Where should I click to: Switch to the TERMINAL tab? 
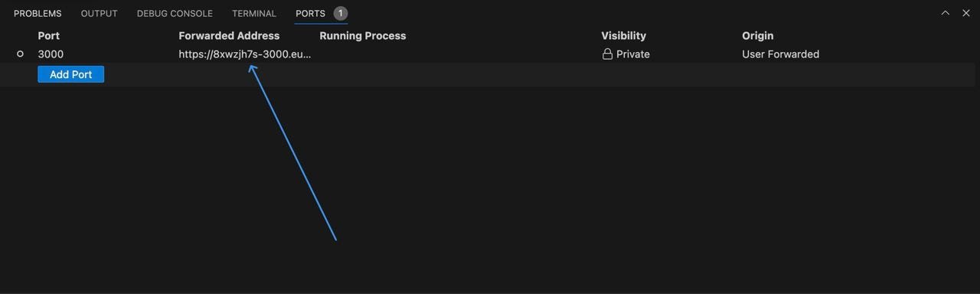[254, 13]
